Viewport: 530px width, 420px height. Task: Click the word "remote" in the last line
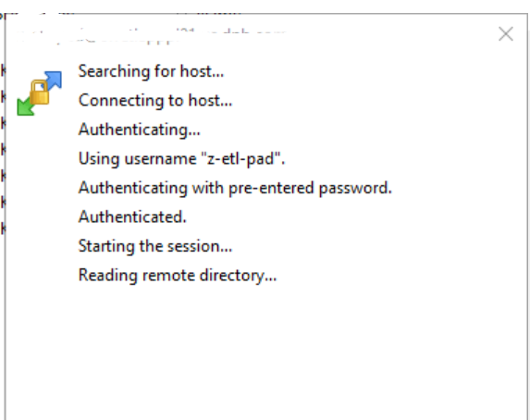point(168,276)
